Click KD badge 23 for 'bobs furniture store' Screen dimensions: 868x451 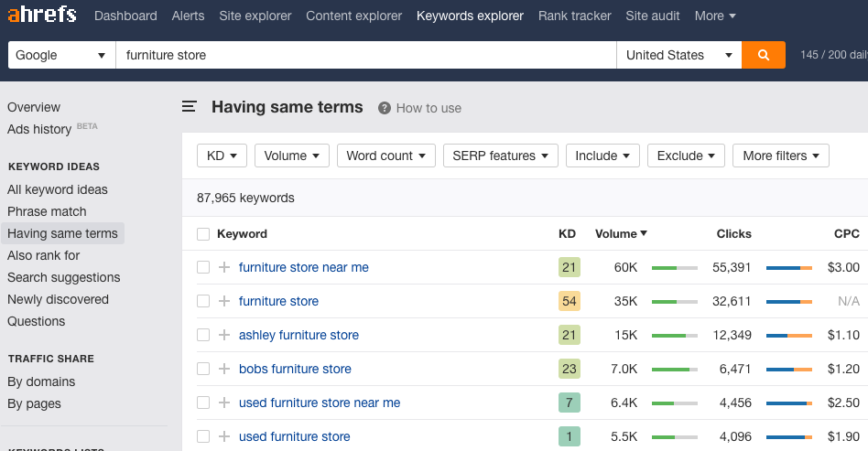(x=570, y=369)
